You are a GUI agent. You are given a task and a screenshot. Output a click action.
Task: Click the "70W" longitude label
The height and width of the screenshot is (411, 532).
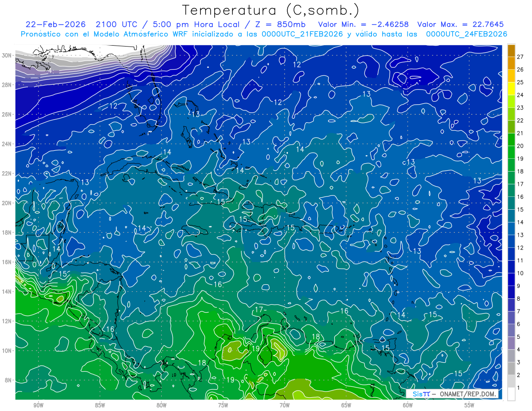coord(285,405)
